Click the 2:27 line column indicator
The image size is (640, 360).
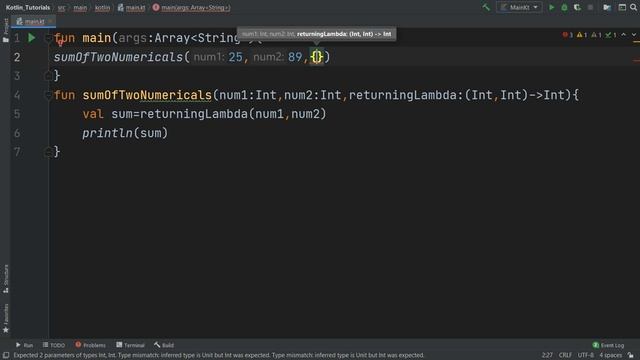547,355
